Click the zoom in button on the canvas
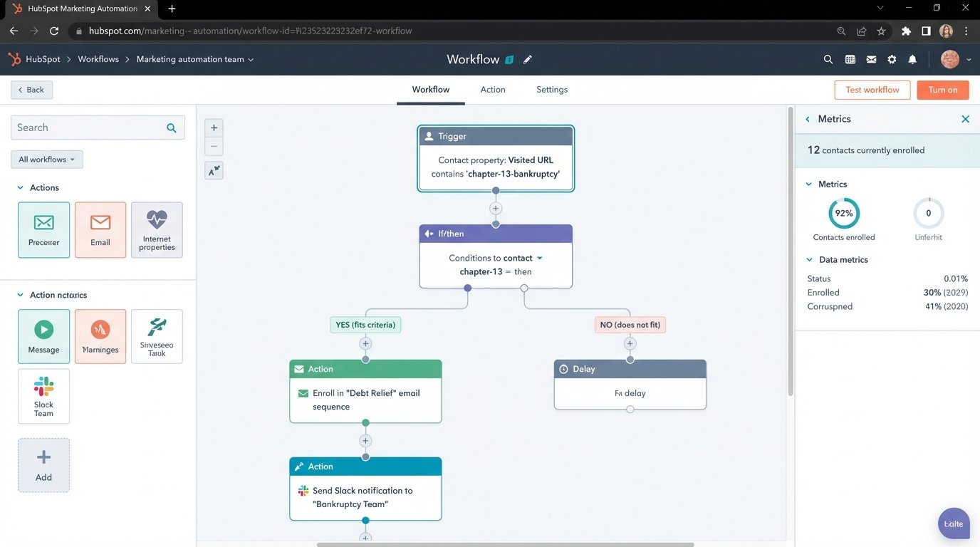Screen dimensions: 980x547 pyautogui.click(x=214, y=127)
